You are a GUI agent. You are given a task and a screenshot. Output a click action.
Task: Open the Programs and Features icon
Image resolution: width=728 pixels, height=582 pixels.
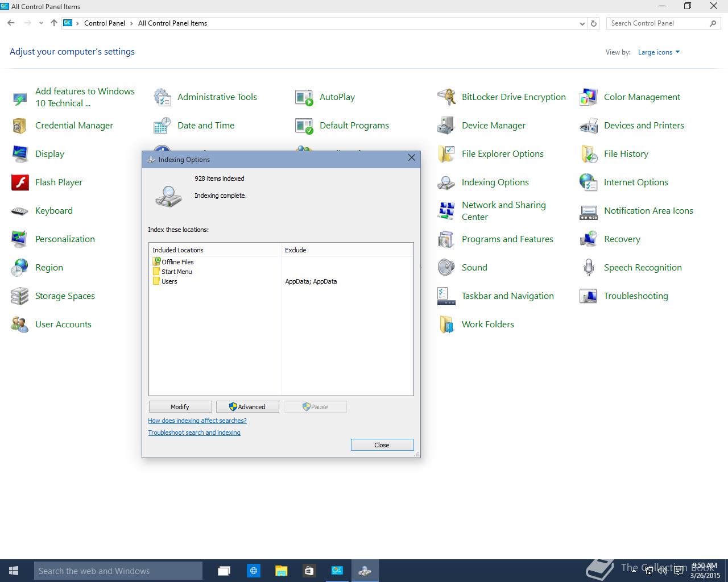[446, 239]
